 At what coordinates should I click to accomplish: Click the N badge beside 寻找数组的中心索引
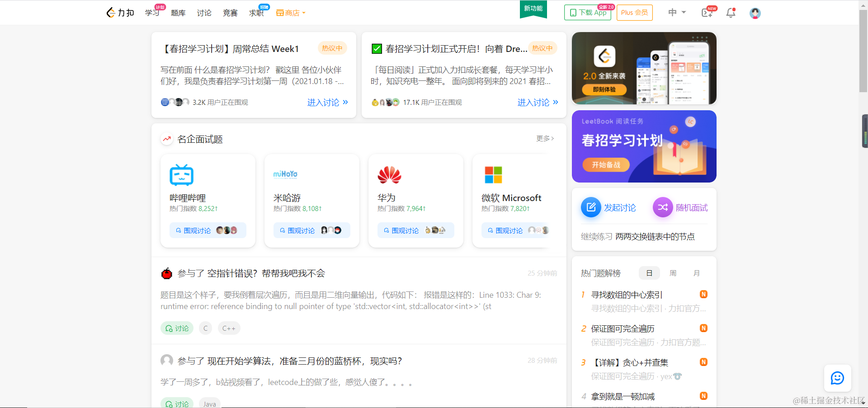point(703,294)
